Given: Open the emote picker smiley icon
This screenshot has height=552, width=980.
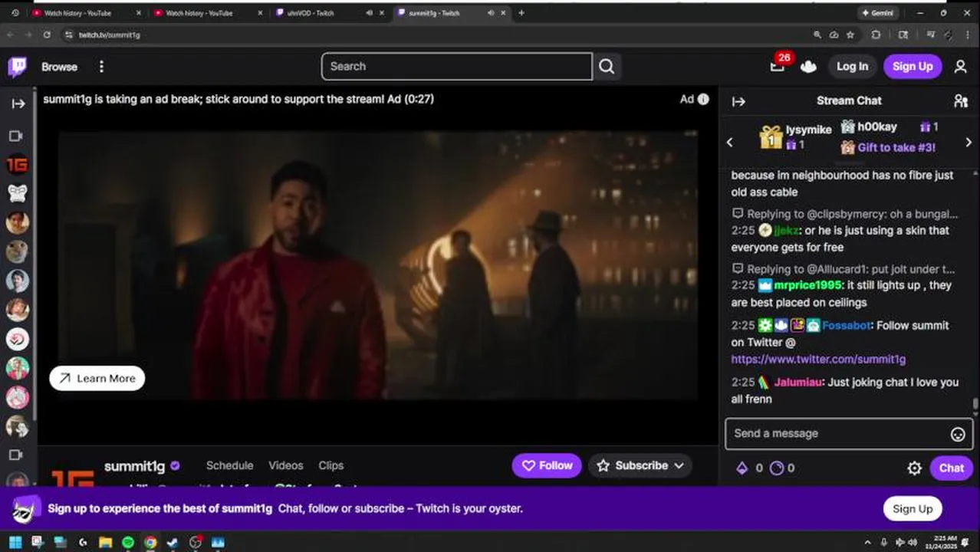Looking at the screenshot, I should pyautogui.click(x=958, y=434).
